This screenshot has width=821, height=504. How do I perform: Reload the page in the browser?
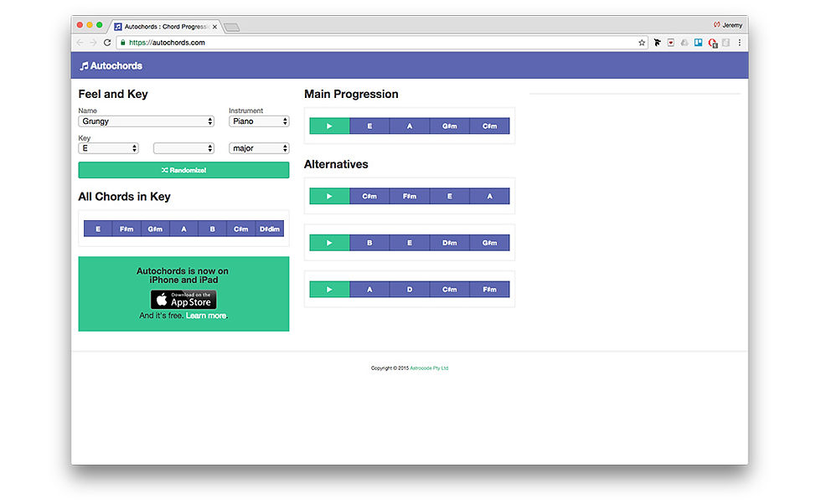pos(107,43)
